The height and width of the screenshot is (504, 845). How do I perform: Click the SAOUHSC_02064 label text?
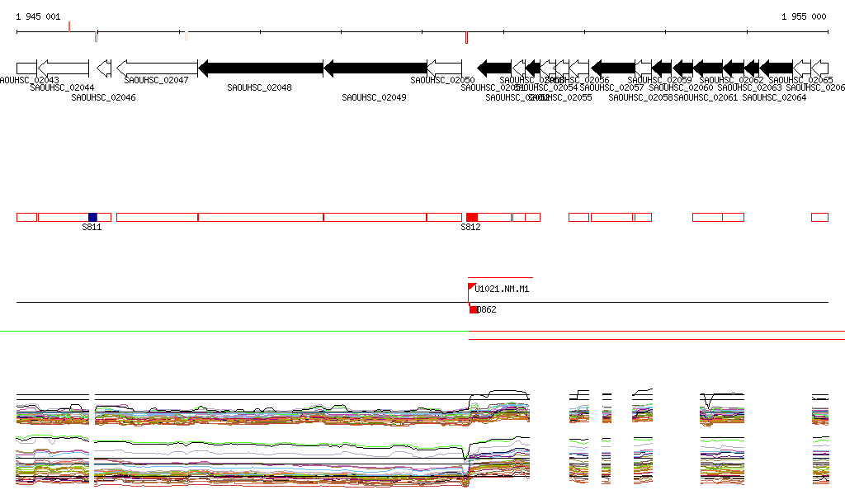coord(774,97)
